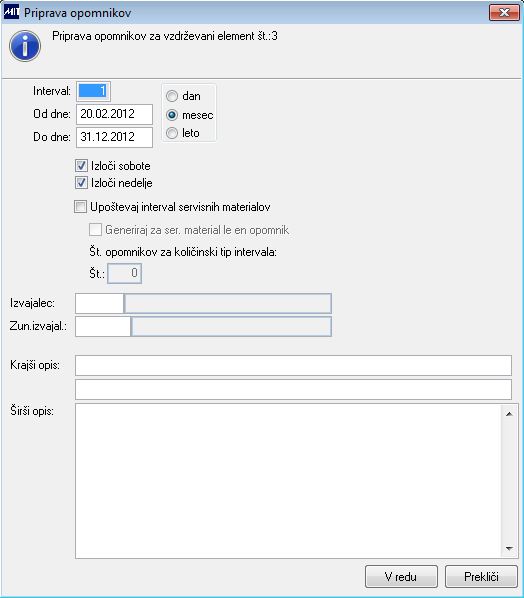Click inside the Širši opis text area
Viewport: 524px width, 598px height.
pos(288,481)
